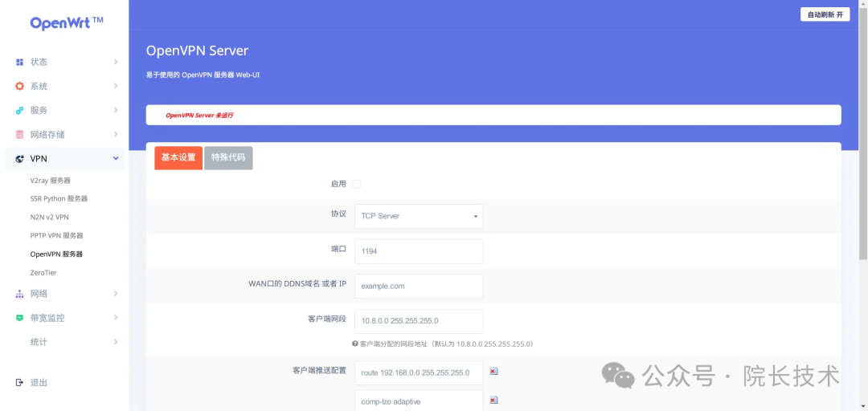Open the 协议 TCP Server dropdown
The image size is (868, 411).
[419, 216]
